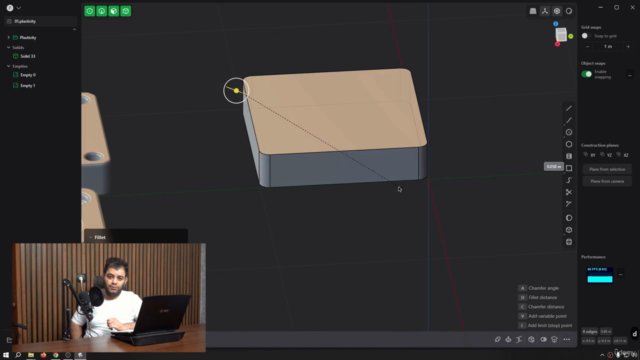640x360 pixels.
Task: Open the app menu chevron at top left
Action: coord(18,8)
